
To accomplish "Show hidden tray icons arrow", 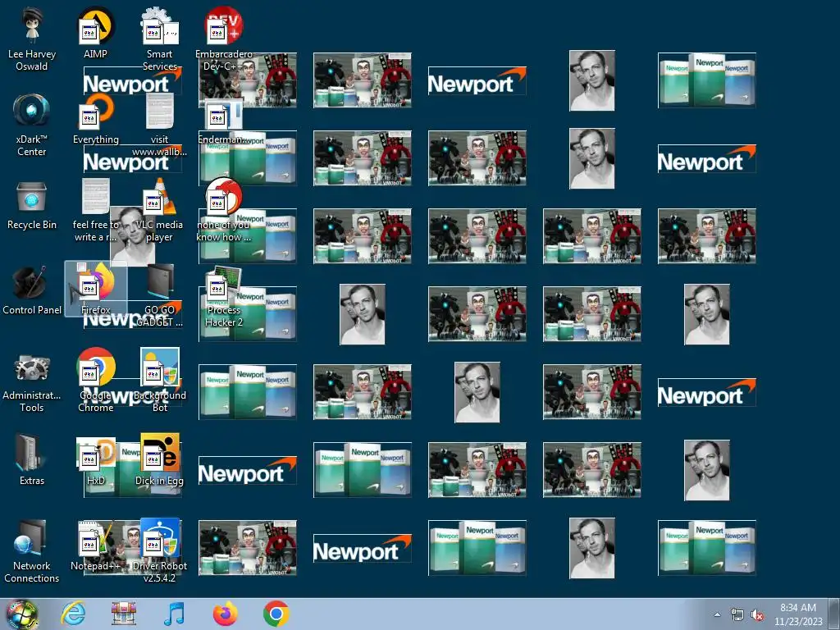I will [x=717, y=614].
